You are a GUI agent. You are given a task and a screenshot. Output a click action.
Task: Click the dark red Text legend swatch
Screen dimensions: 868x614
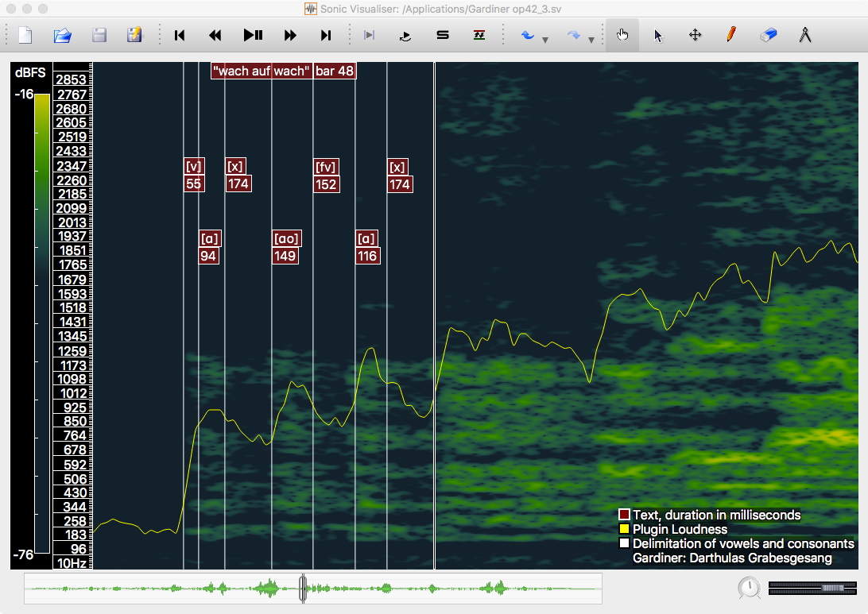(624, 515)
